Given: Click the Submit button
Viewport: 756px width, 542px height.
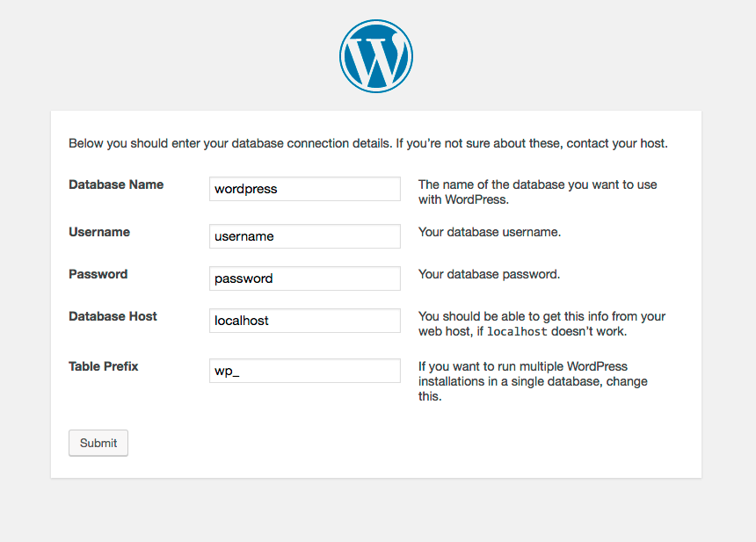Looking at the screenshot, I should 98,443.
